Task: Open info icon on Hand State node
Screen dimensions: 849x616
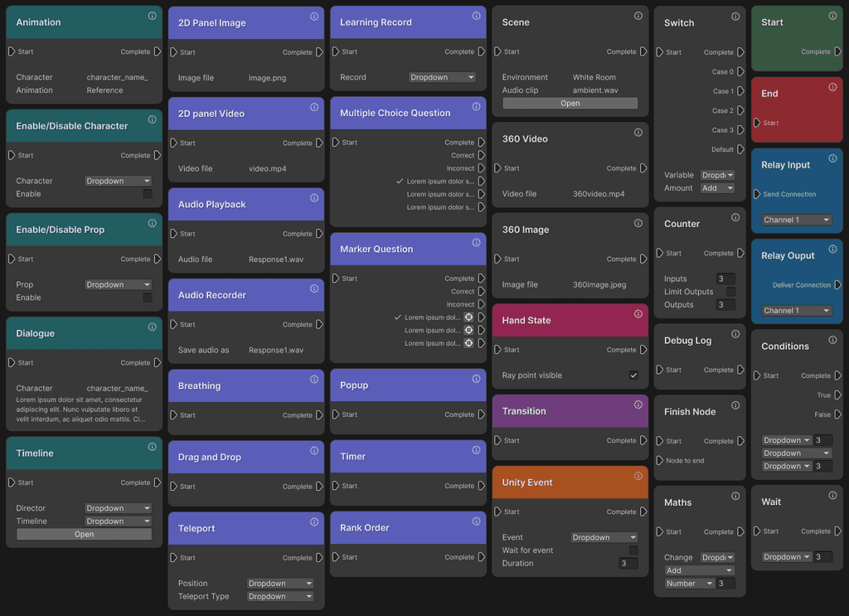Action: pos(638,314)
